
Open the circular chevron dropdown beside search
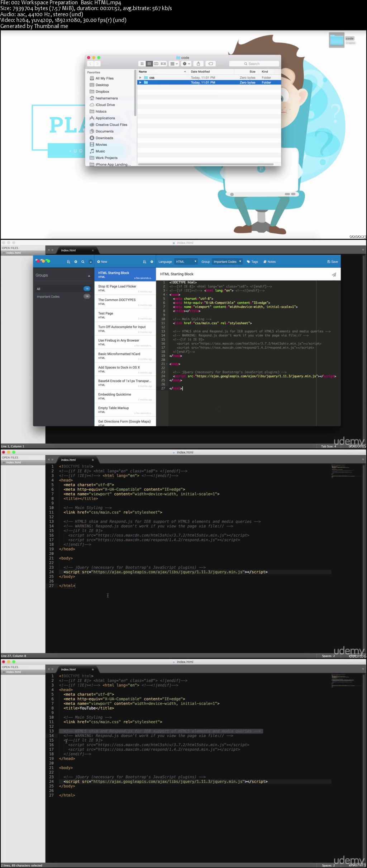coord(91,262)
